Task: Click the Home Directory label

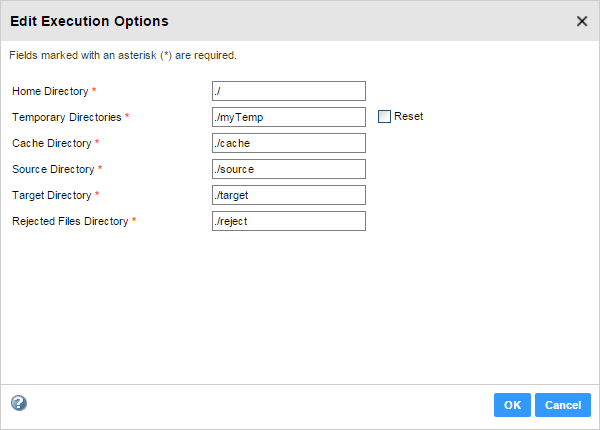Action: [x=50, y=92]
